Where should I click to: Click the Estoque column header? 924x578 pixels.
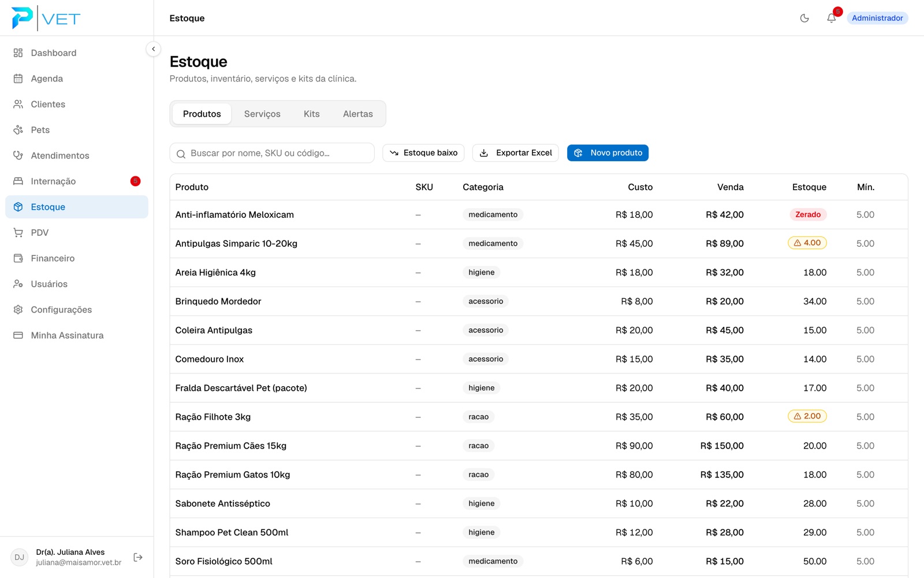pos(809,187)
